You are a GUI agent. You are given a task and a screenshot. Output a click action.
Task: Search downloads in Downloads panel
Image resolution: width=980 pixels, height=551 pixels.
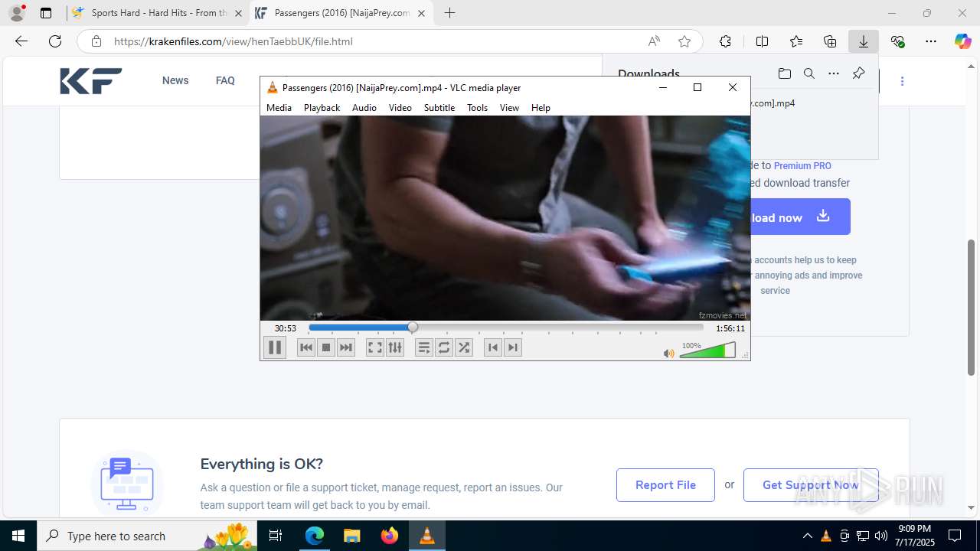point(808,73)
